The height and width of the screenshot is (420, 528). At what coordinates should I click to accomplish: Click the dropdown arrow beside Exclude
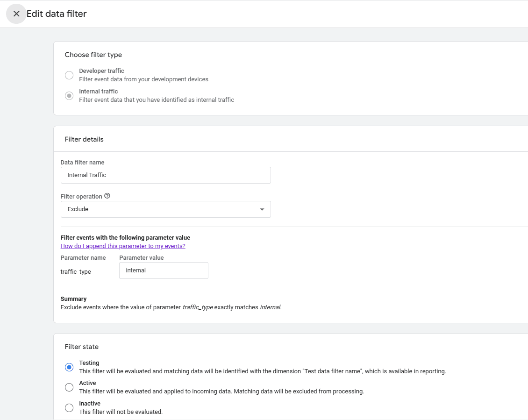coord(262,209)
